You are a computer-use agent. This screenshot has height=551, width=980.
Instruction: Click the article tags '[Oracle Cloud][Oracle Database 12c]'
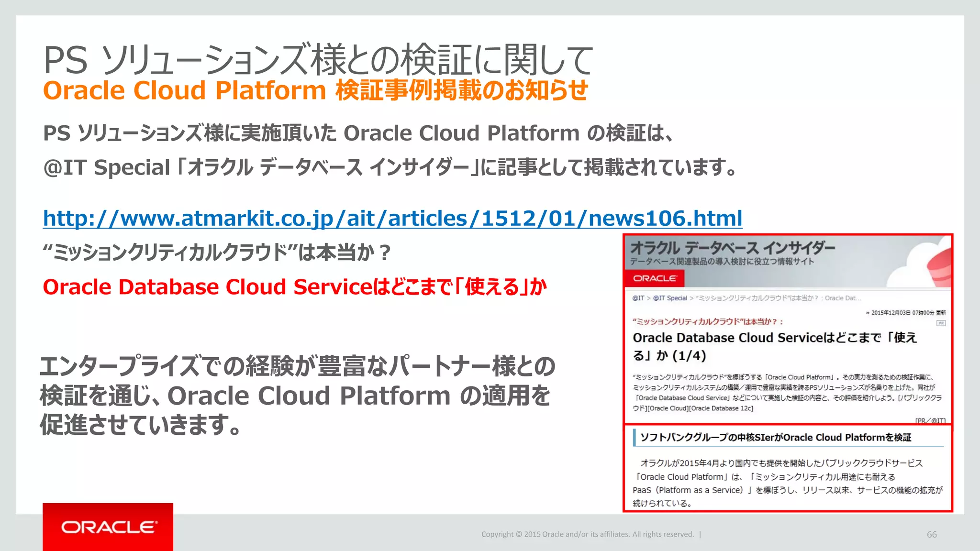point(700,408)
